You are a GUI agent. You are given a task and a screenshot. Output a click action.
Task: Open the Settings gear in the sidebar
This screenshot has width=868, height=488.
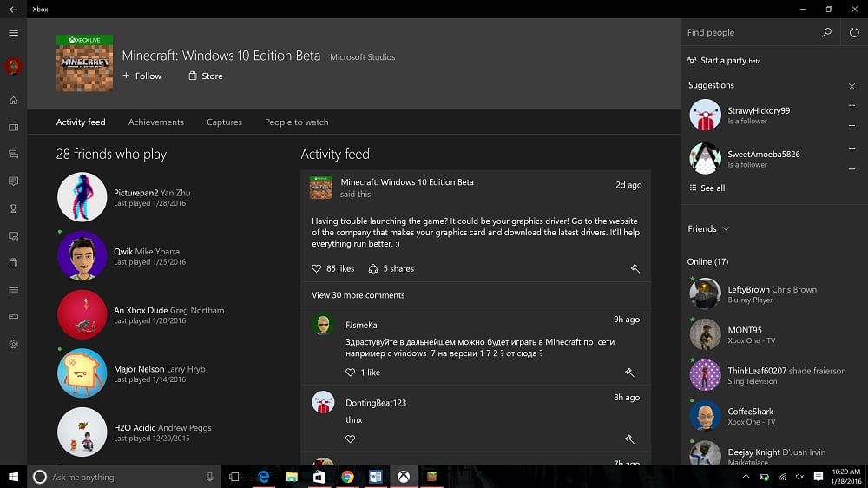click(x=13, y=344)
